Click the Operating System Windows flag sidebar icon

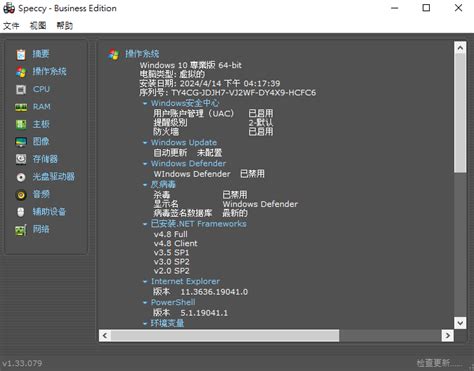pyautogui.click(x=21, y=72)
